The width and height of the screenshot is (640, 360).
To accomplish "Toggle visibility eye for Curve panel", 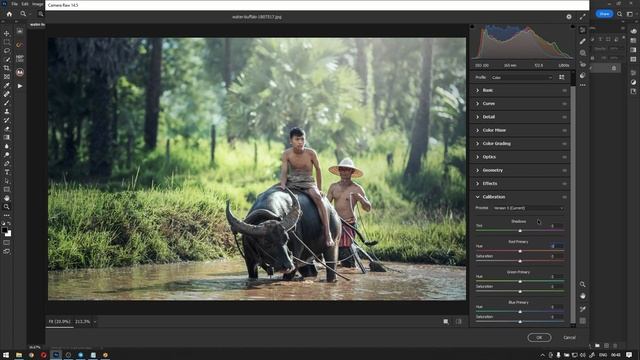I will pos(564,104).
